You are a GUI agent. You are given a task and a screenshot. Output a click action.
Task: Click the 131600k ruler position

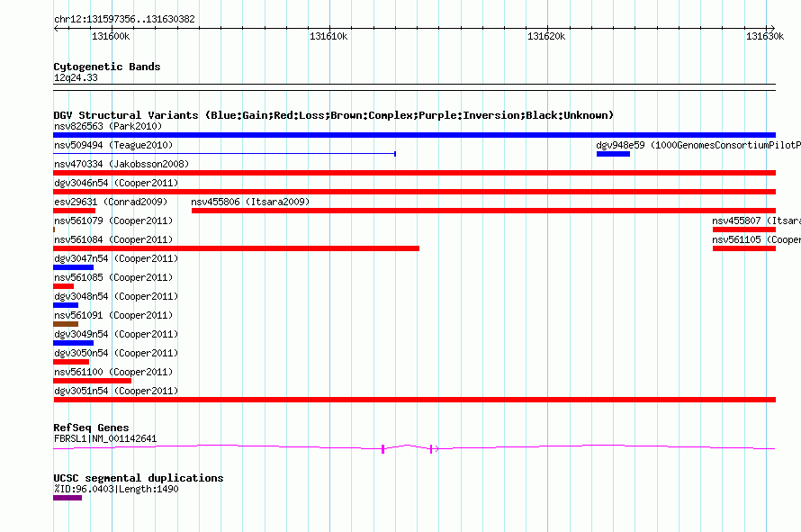click(111, 36)
